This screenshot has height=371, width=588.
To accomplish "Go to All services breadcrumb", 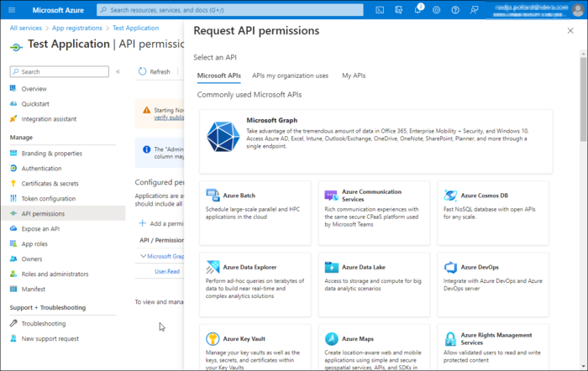I will pos(26,28).
